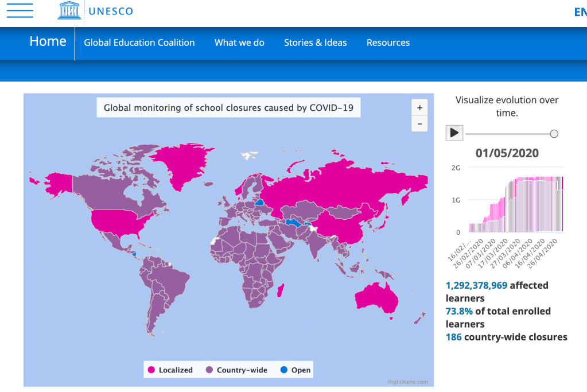Screen dimensions: 587x392
Task: Play the evolution over time animation
Action: pos(454,133)
